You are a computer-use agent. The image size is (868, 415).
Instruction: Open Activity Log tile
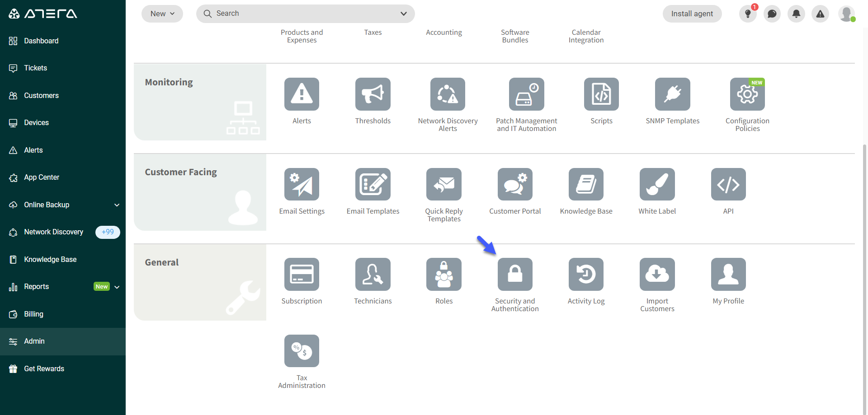coord(586,274)
